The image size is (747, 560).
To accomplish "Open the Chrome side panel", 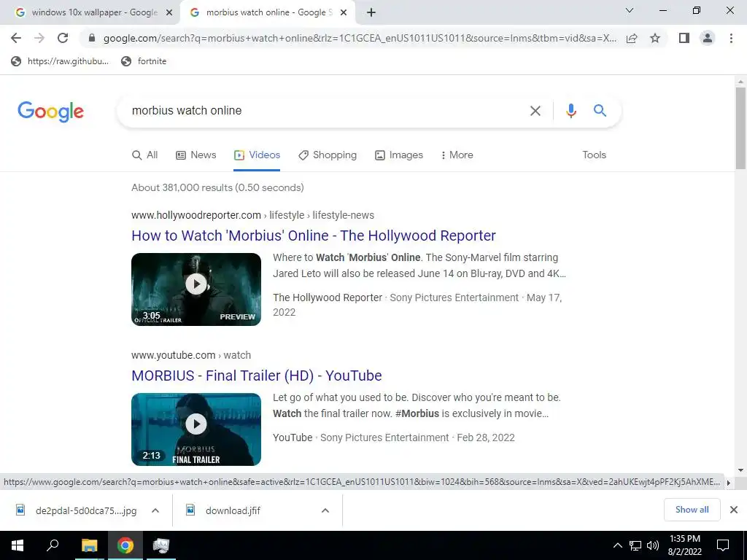I will (684, 38).
